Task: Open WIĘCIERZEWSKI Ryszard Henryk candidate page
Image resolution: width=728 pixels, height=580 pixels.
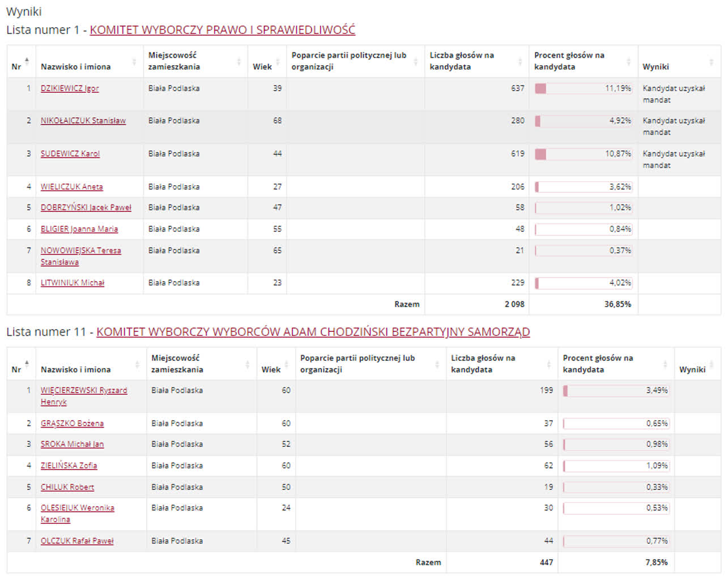Action: coord(83,390)
